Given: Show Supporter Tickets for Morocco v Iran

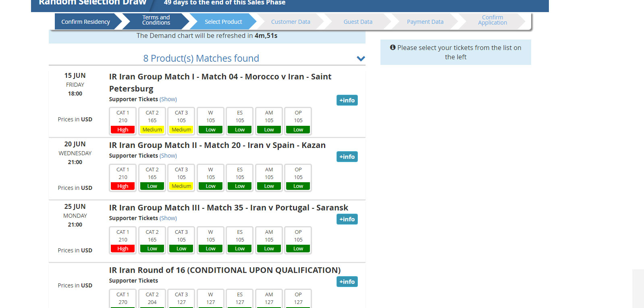Looking at the screenshot, I should (x=168, y=99).
